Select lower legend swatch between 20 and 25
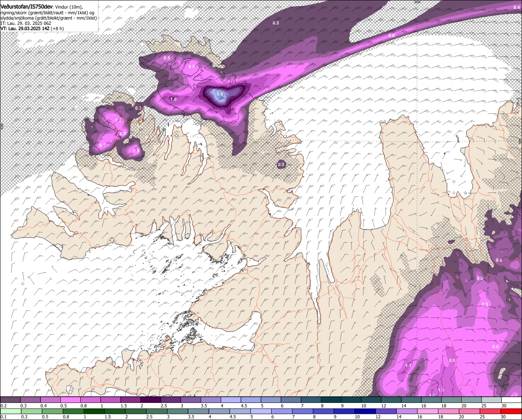The height and width of the screenshot is (420, 522). pos(470,411)
